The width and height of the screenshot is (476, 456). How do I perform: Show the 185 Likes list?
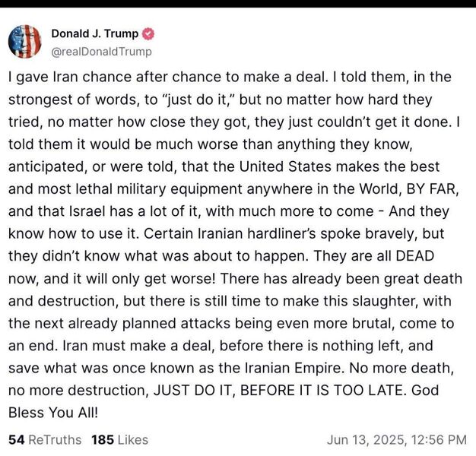(120, 439)
